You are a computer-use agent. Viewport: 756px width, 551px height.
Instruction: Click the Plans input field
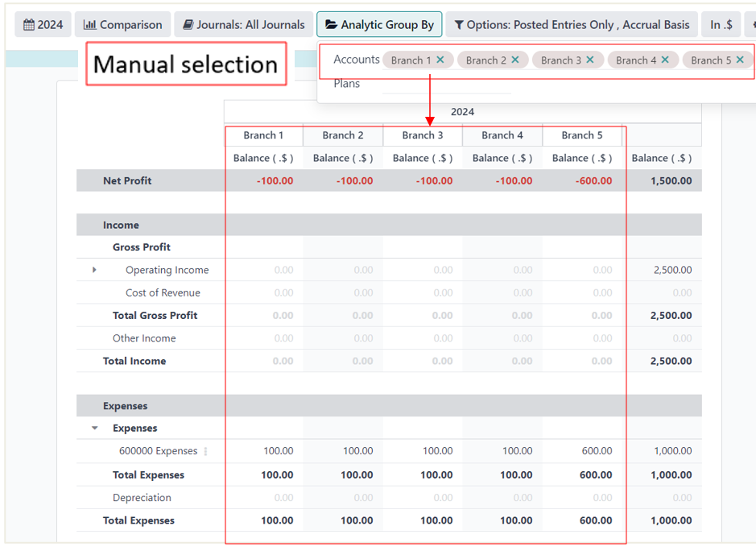(447, 85)
